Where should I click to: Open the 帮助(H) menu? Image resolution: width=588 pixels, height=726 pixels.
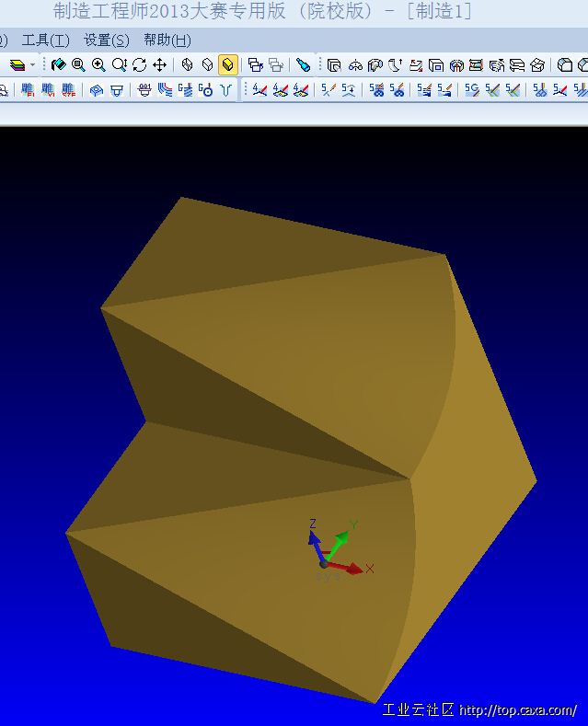point(167,40)
